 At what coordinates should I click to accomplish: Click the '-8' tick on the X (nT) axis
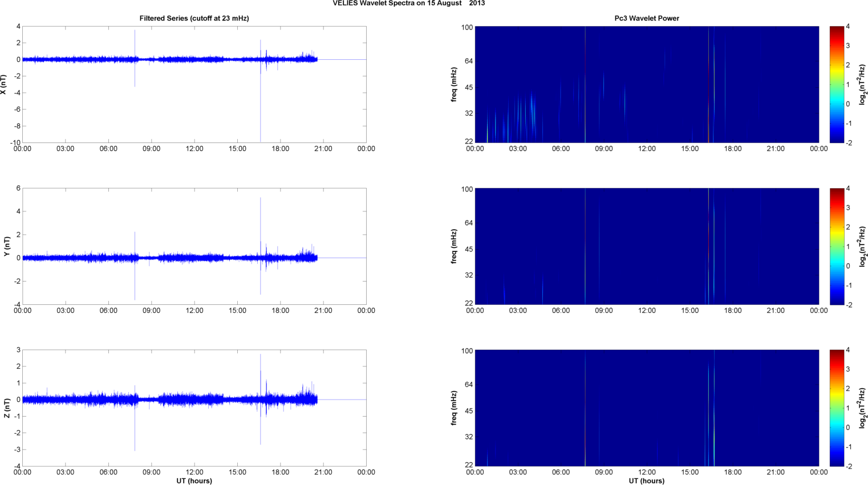coord(17,126)
